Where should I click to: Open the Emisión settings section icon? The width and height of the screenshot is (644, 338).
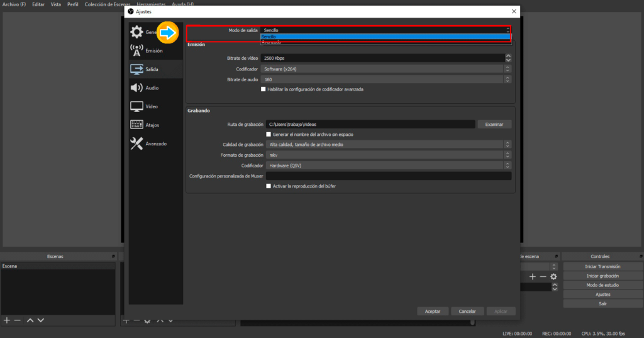click(x=136, y=50)
